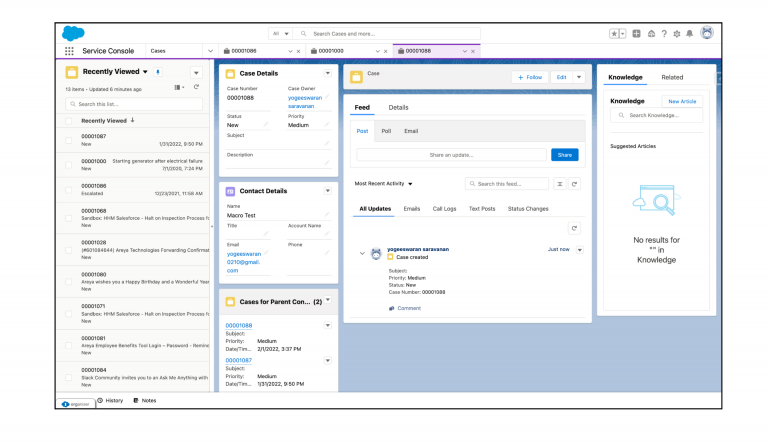Open the yogeeswaran saravanan owner link
Viewport: 768px width, 442px height.
305,102
